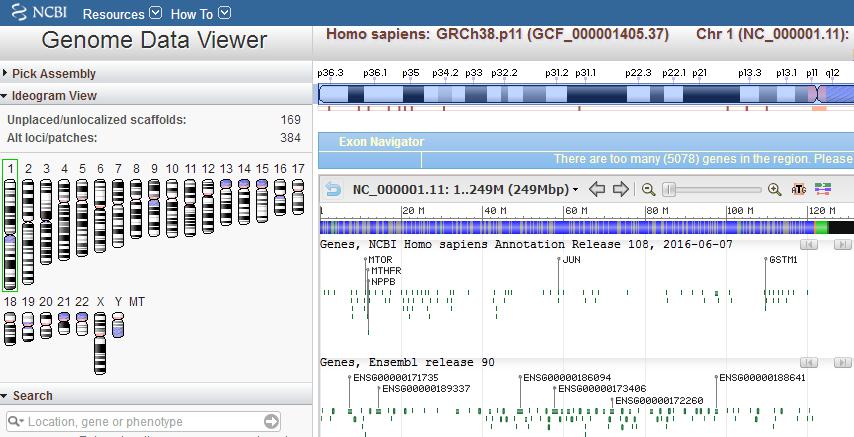Click the ENSG00000186094 gene label
Viewport: 854px width, 437px height.
(x=567, y=378)
